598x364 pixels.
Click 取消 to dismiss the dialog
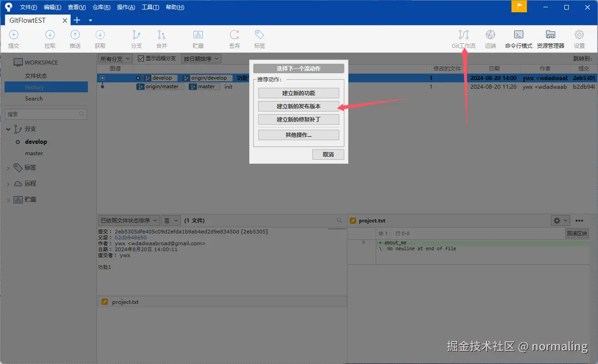(328, 155)
